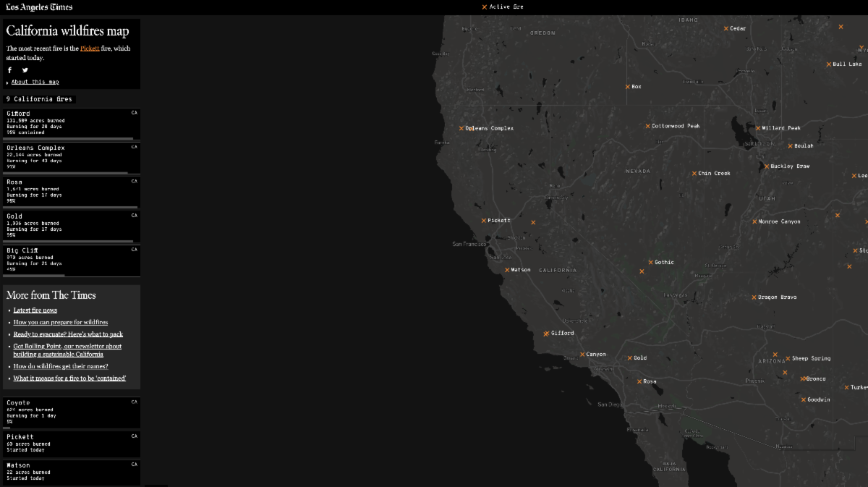The width and height of the screenshot is (868, 487).
Task: Select the Dragon Bravo fire marker
Action: click(754, 297)
